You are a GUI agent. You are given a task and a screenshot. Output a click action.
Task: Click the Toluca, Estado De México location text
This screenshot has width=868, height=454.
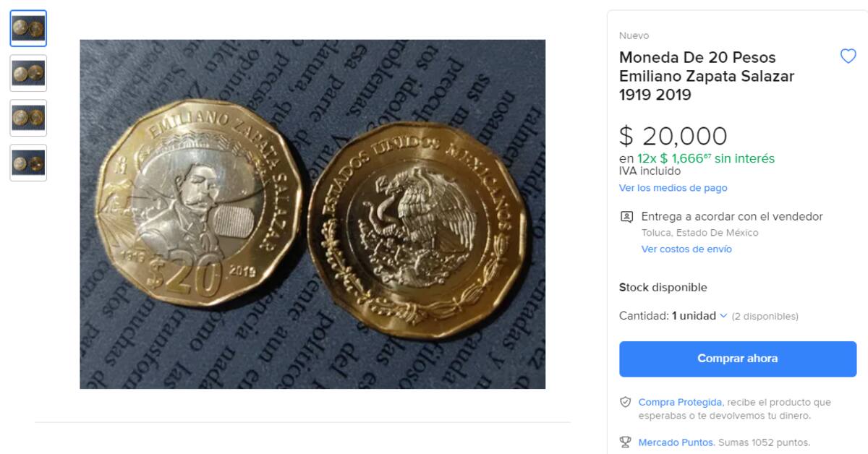pos(699,233)
